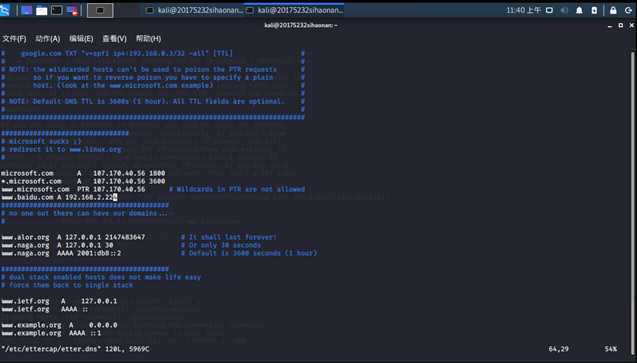Click the volume speaker tray icon
The width and height of the screenshot is (637, 363).
tap(564, 10)
